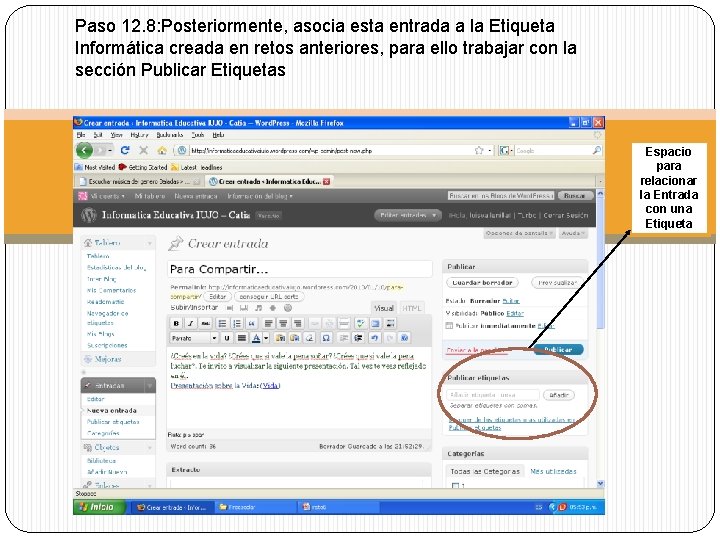Center align text in the editor
Image resolution: width=720 pixels, height=540 pixels.
pos(283,324)
